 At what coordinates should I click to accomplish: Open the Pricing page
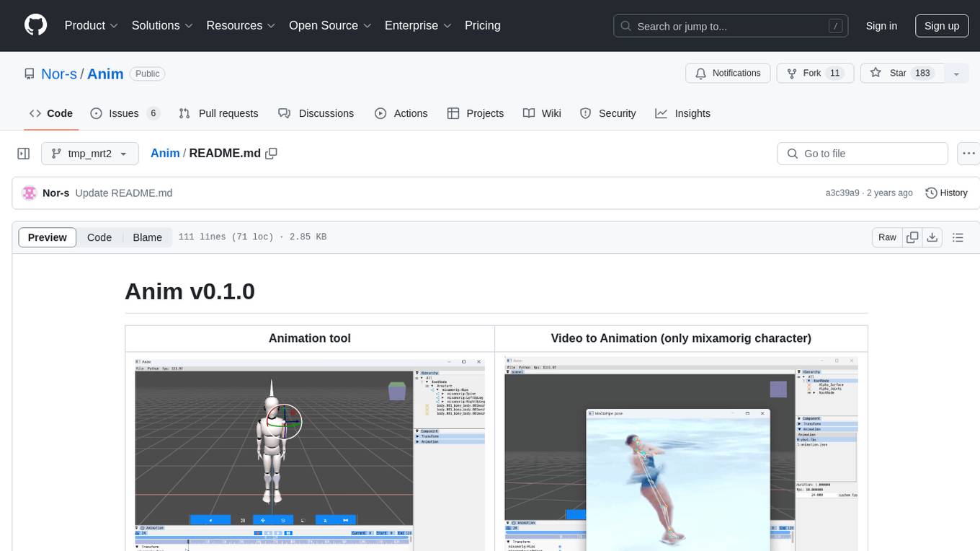[483, 25]
